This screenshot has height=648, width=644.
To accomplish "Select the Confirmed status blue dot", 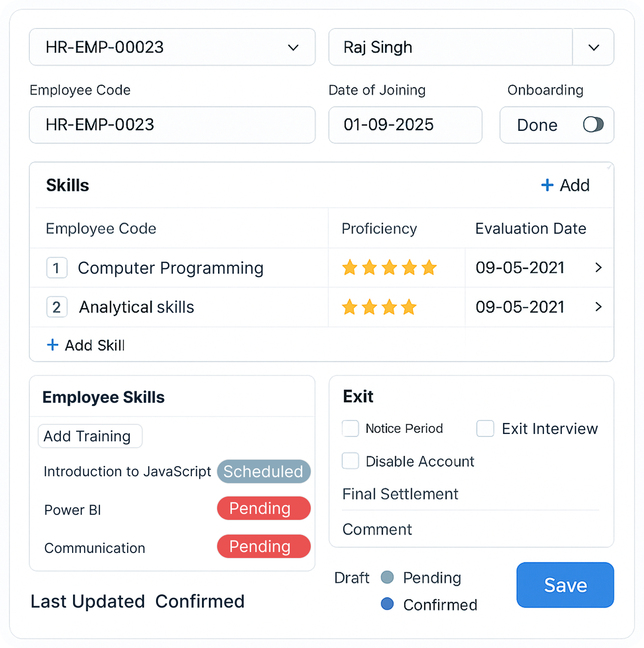I will 387,604.
